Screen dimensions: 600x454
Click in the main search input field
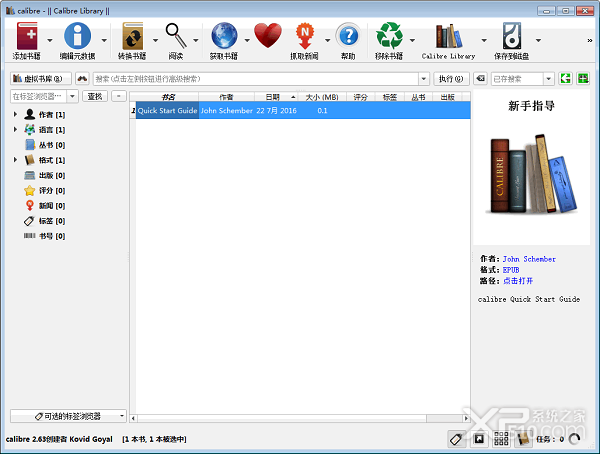click(x=256, y=79)
